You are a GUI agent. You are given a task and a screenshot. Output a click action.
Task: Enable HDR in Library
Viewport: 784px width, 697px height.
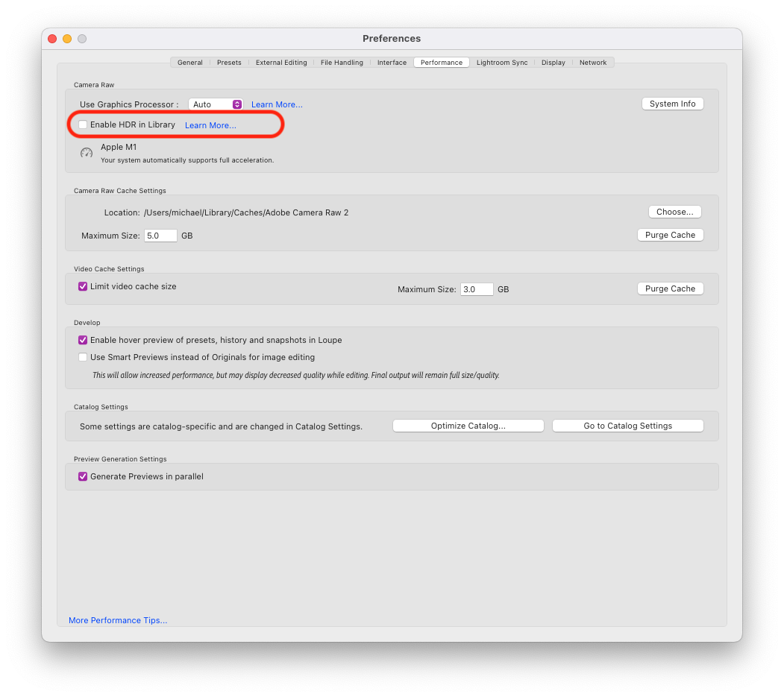click(x=82, y=124)
